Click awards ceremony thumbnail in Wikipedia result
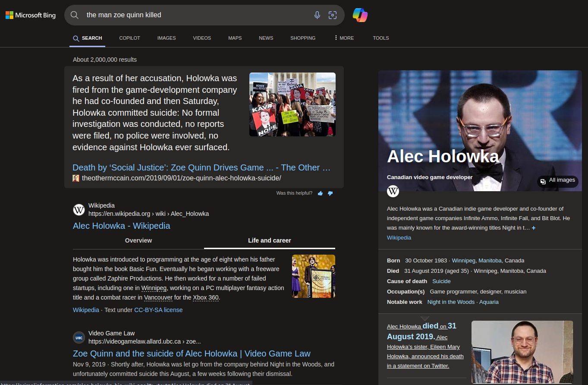Viewport: 588px width, 385px height. click(314, 276)
